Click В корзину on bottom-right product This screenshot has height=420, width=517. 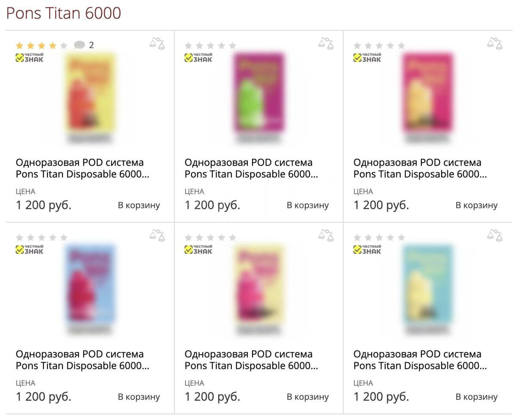pyautogui.click(x=477, y=397)
